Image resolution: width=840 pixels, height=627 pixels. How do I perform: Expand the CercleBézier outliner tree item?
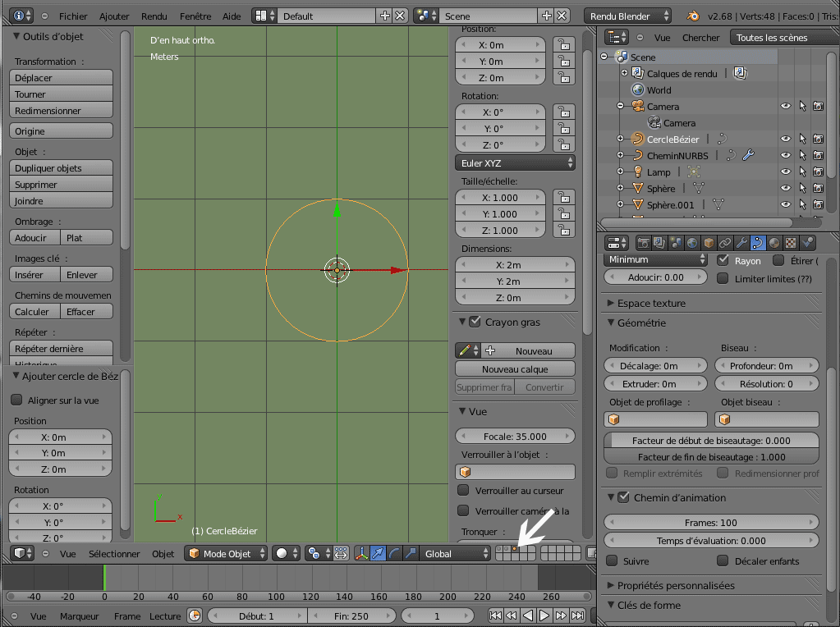(621, 140)
